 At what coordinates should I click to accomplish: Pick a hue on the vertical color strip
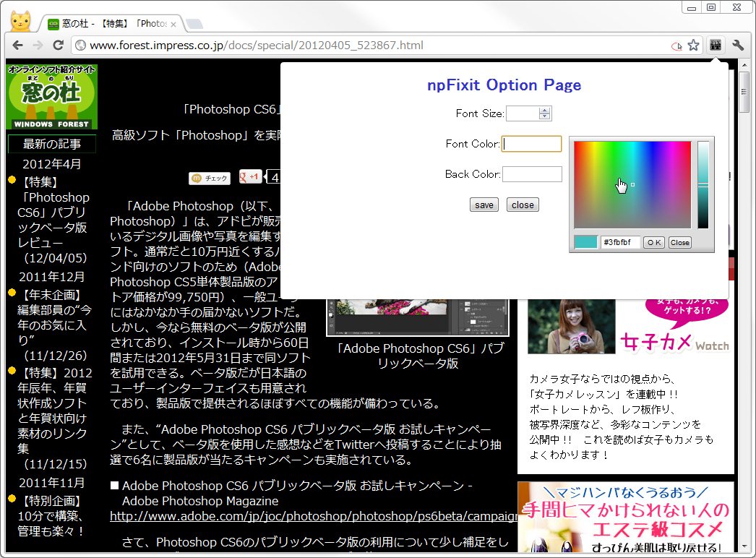(x=703, y=184)
